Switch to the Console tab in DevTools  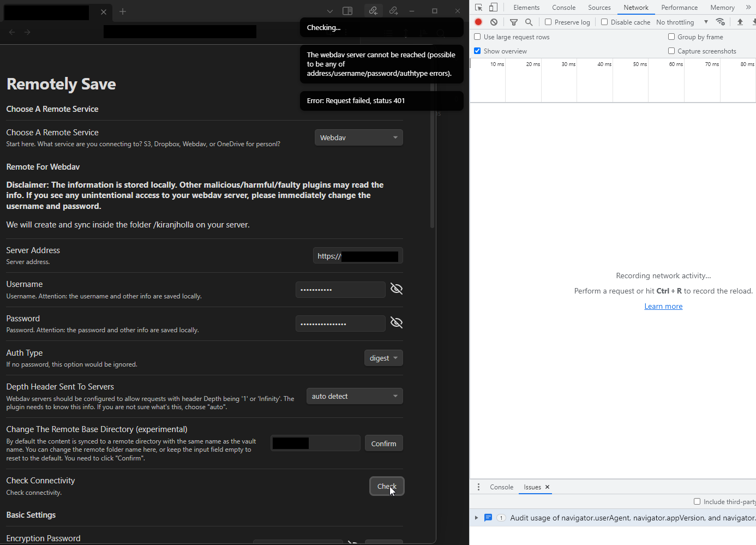[563, 7]
